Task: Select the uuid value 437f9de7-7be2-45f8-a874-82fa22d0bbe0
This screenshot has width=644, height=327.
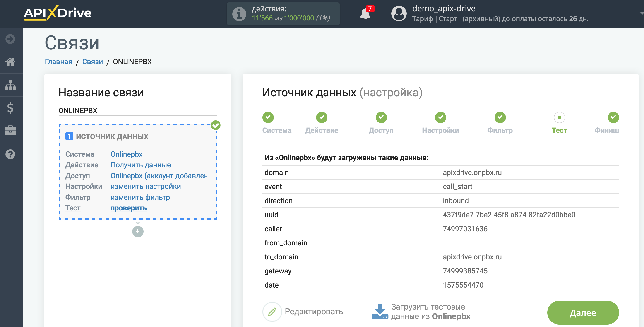Action: (509, 215)
